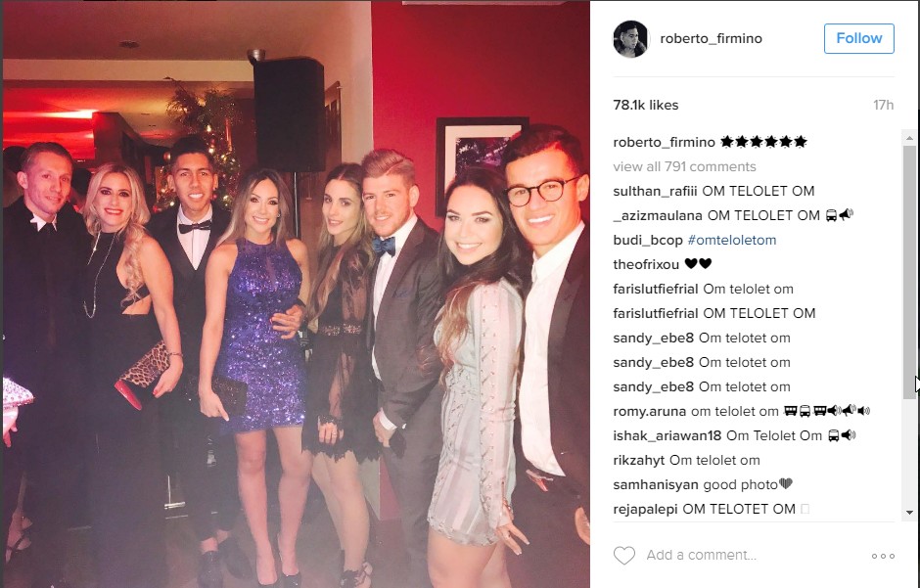The width and height of the screenshot is (920, 588).
Task: Open samhanisyan commenter profile
Action: click(656, 485)
